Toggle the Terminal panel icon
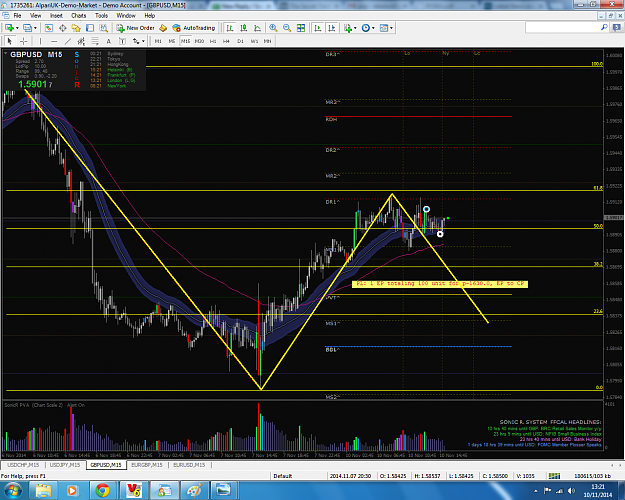The width and height of the screenshot is (625, 500). [x=90, y=28]
